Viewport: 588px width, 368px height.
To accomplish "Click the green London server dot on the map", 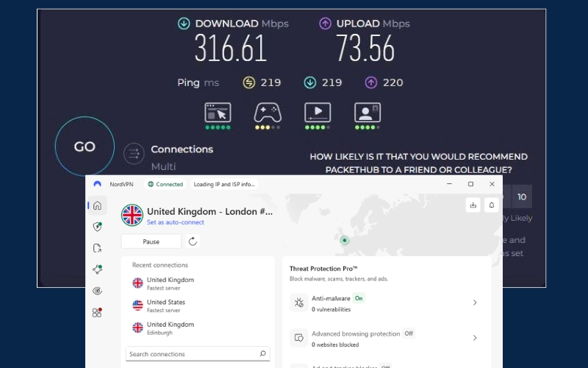I will point(345,241).
